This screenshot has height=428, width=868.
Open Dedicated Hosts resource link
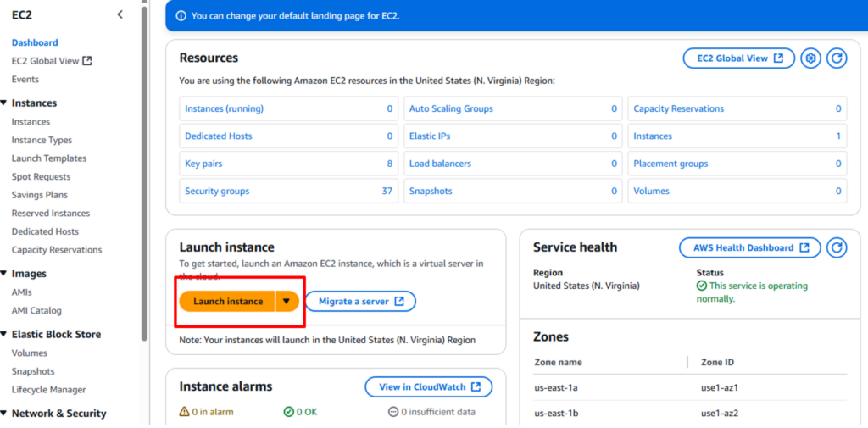pos(217,136)
